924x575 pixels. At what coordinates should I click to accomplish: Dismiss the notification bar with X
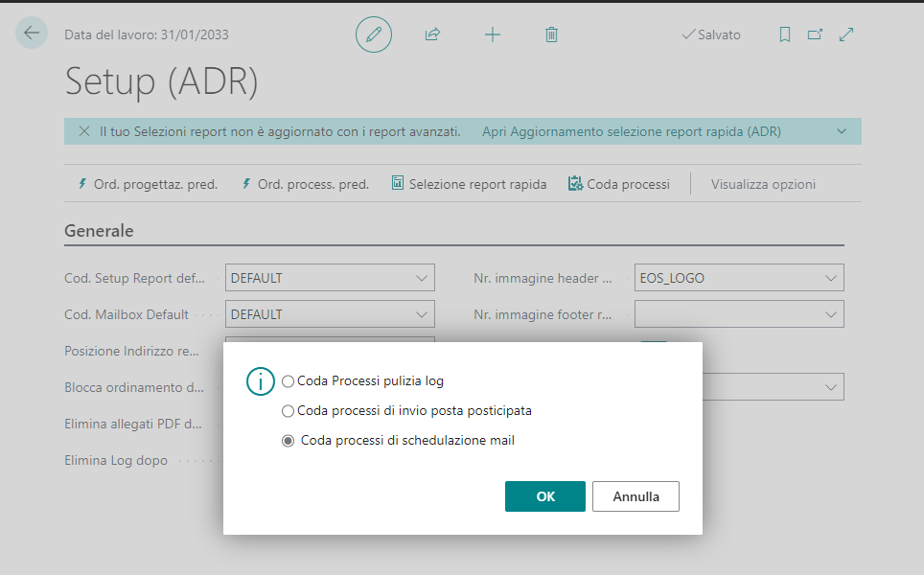pyautogui.click(x=84, y=131)
